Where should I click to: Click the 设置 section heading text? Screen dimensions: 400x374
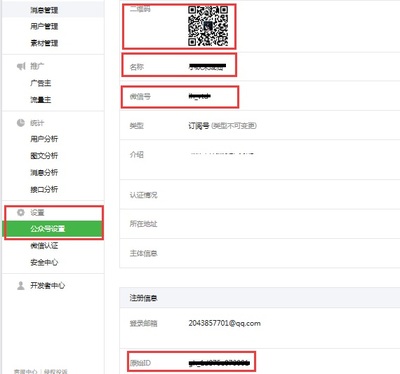[x=37, y=213]
